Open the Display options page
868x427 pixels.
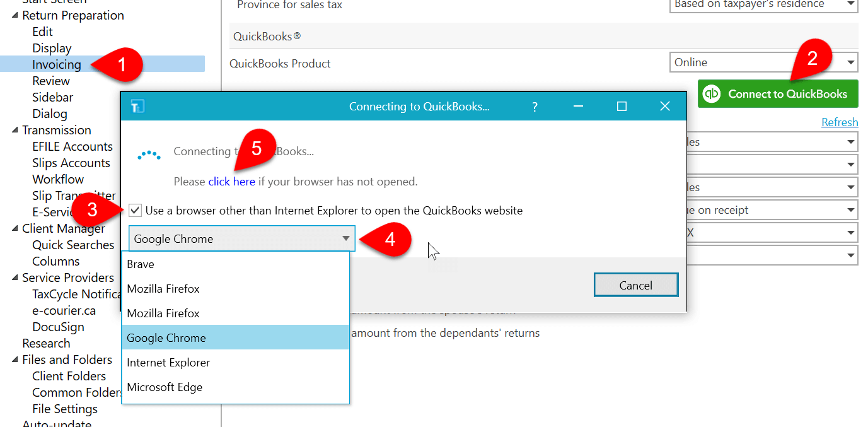pyautogui.click(x=52, y=48)
